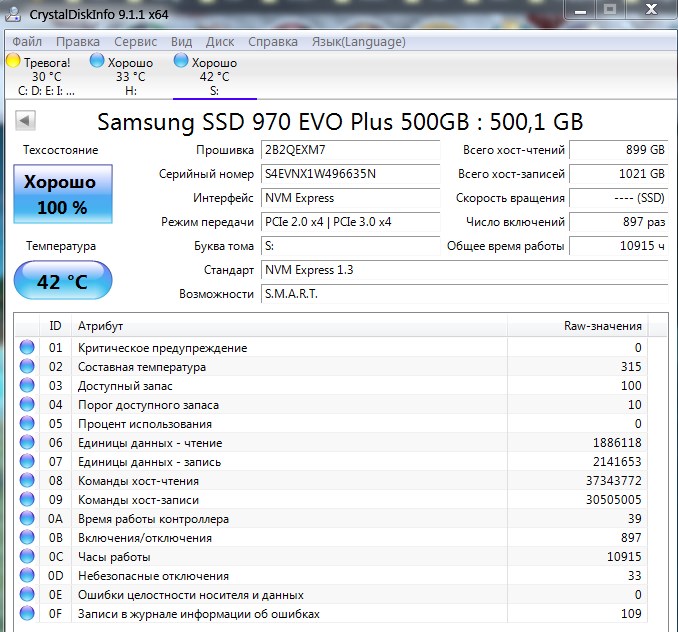The height and width of the screenshot is (632, 678).
Task: Click the 10915 ч total hours value
Action: (619, 246)
